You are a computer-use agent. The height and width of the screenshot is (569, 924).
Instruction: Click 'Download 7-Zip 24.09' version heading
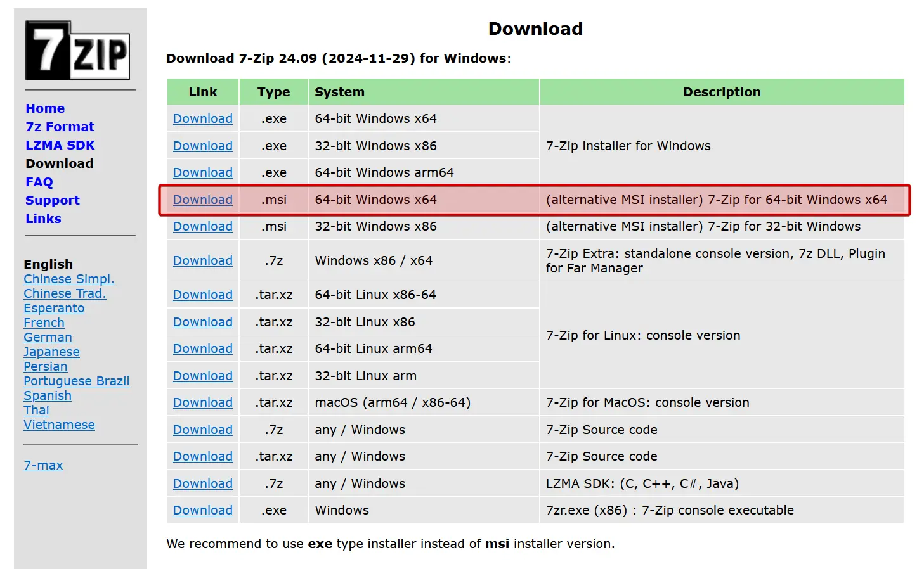(x=338, y=58)
